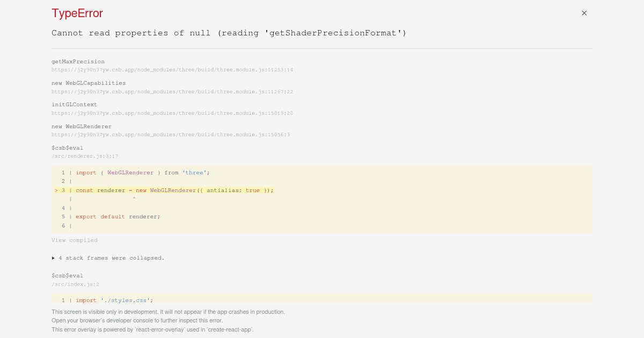Open the /src/renderer.js:3:17 file link
Screen dimensions: 644x338
(x=85, y=156)
